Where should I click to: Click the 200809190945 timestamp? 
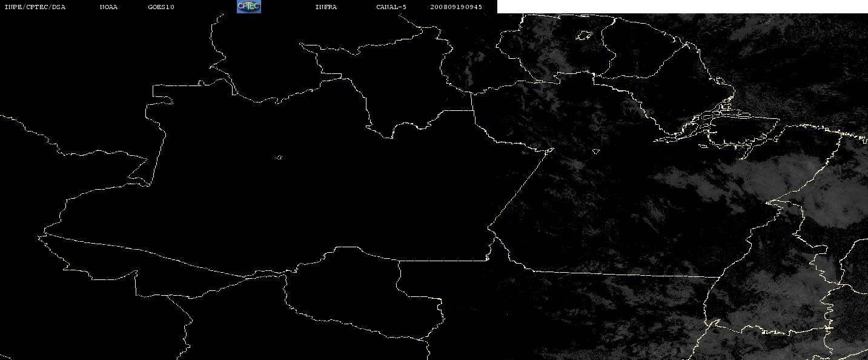(456, 7)
